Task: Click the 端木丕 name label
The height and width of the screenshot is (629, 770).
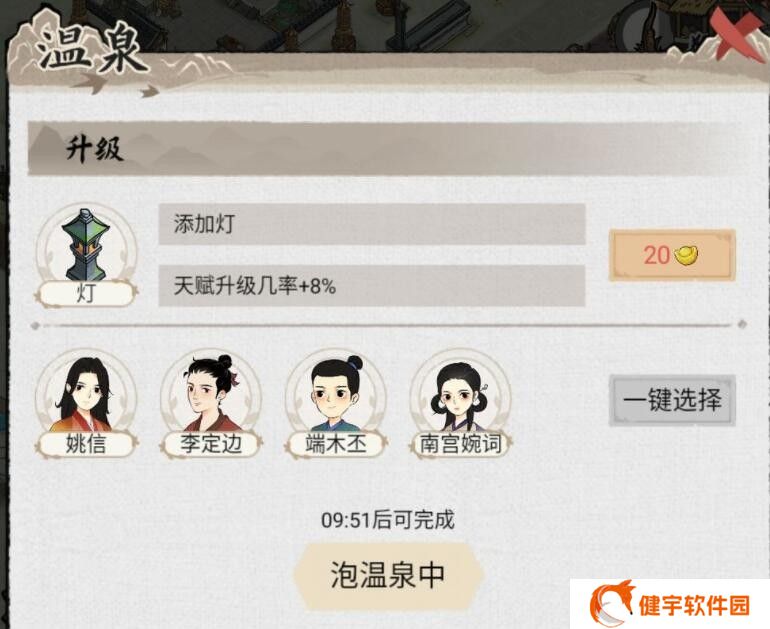Action: pyautogui.click(x=336, y=444)
